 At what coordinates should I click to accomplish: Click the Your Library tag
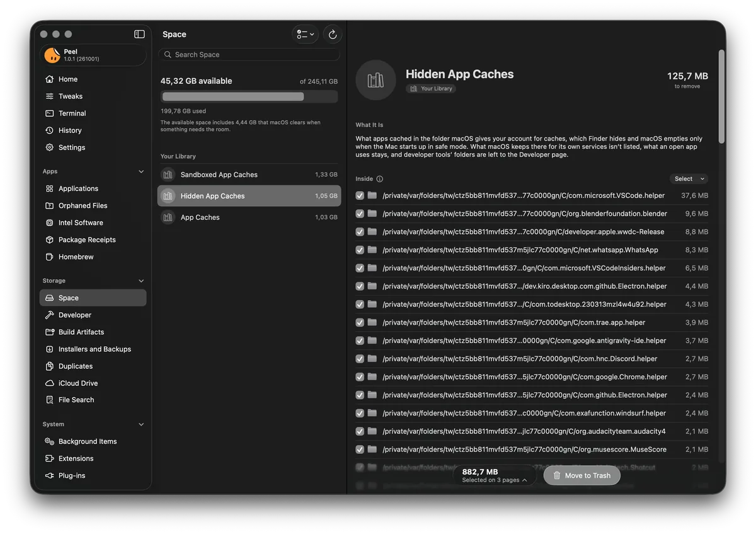431,89
